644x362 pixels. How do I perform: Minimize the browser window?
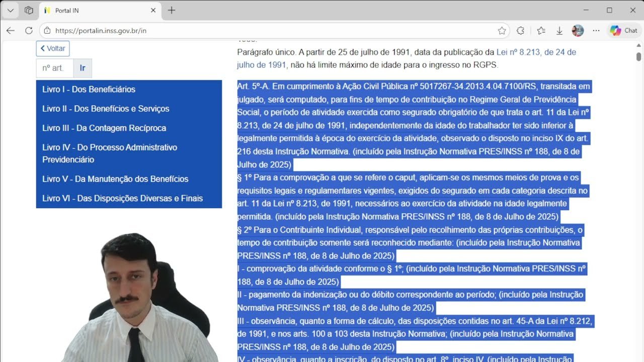click(x=587, y=10)
